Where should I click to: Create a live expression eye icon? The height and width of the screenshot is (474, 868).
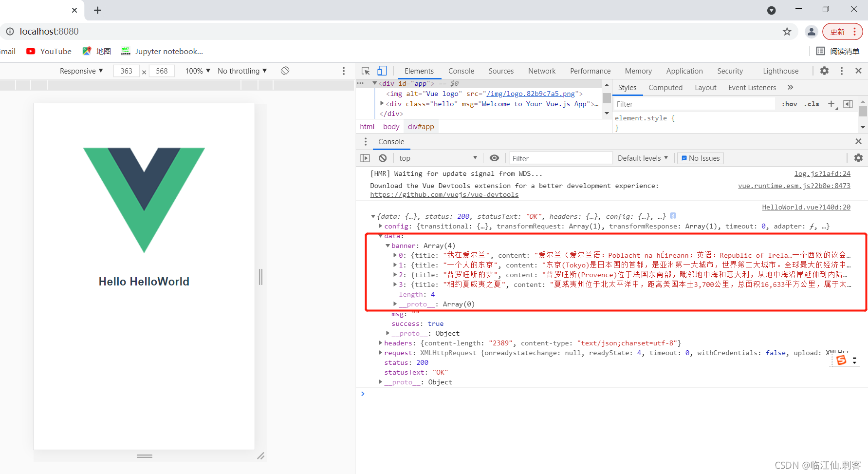click(x=494, y=158)
